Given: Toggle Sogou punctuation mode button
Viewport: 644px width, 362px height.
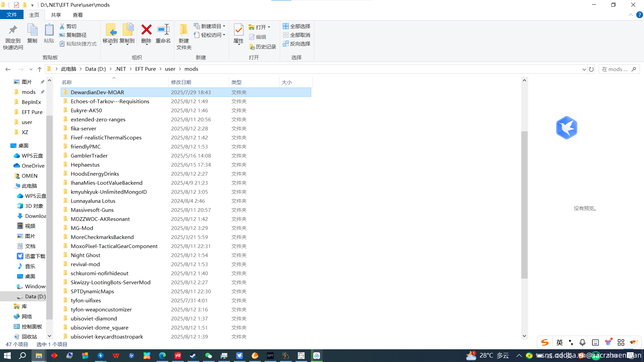Looking at the screenshot, I should [571, 342].
